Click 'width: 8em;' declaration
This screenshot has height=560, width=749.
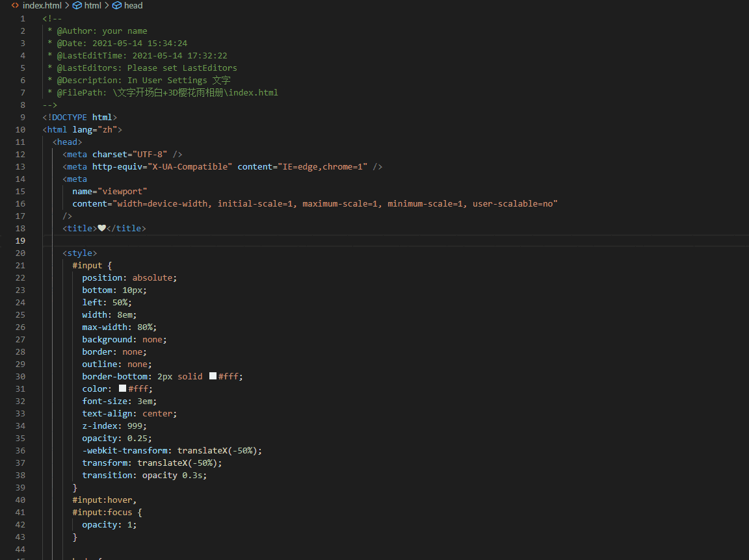[109, 315]
